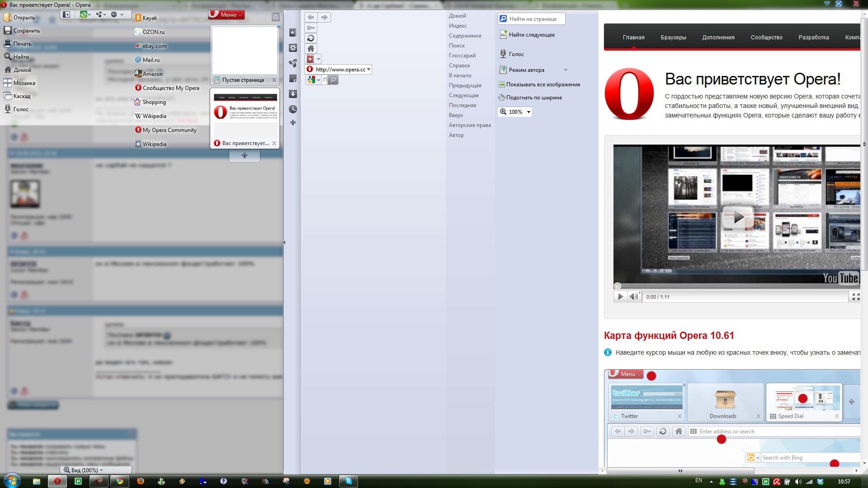
Task: Add a new tab with the plus button
Action: pos(245,155)
